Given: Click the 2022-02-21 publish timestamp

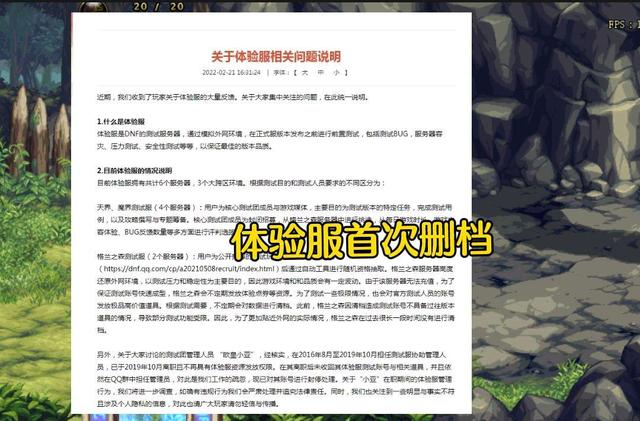Looking at the screenshot, I should (x=231, y=72).
